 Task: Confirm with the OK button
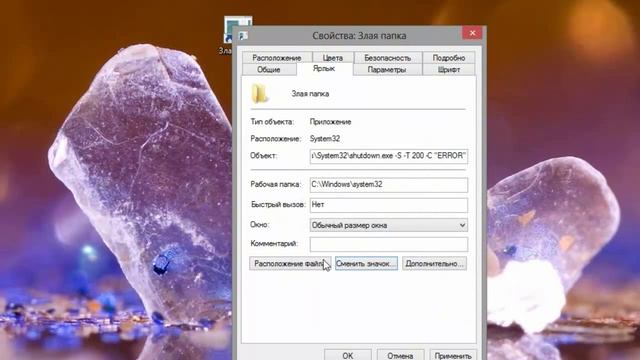click(348, 355)
